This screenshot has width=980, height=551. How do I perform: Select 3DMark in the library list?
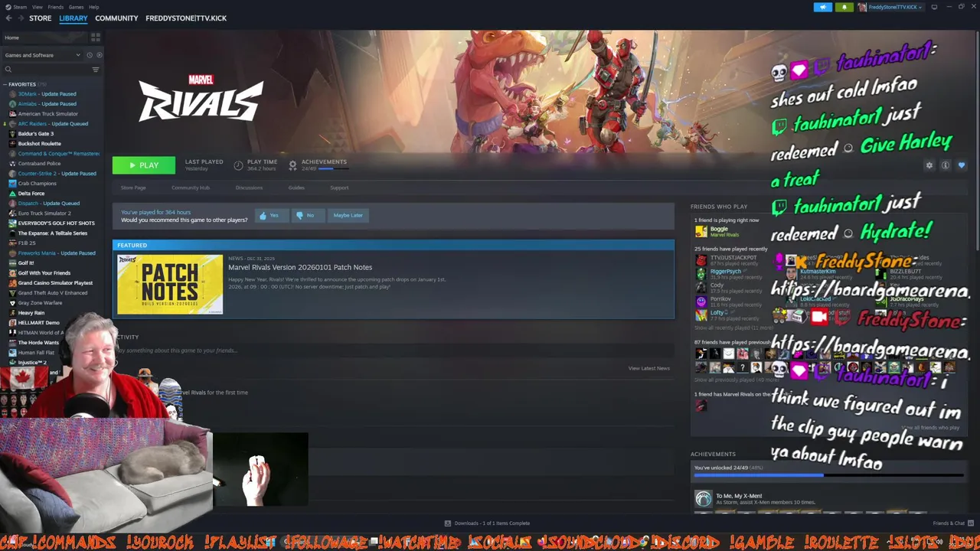pos(47,94)
